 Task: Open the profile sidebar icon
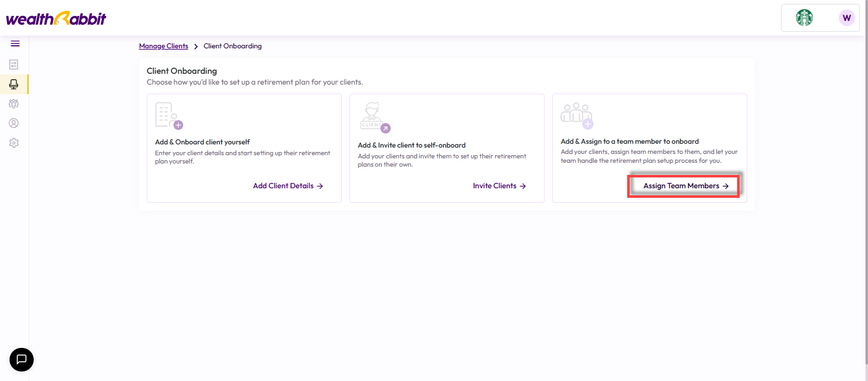tap(14, 123)
